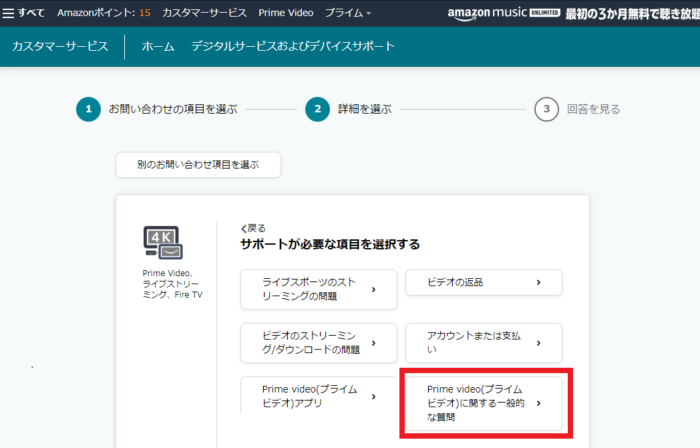Open デジタルサービスおよびデバイスサポート tab

tap(293, 46)
